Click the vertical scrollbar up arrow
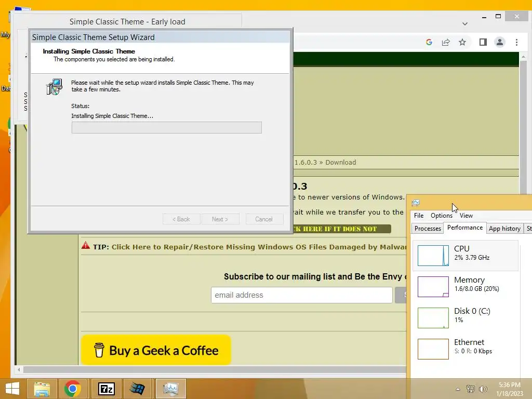This screenshot has height=399, width=532. click(523, 57)
